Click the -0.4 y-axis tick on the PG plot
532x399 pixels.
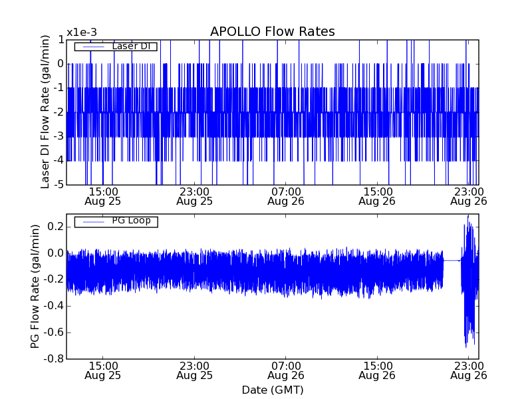tap(53, 306)
